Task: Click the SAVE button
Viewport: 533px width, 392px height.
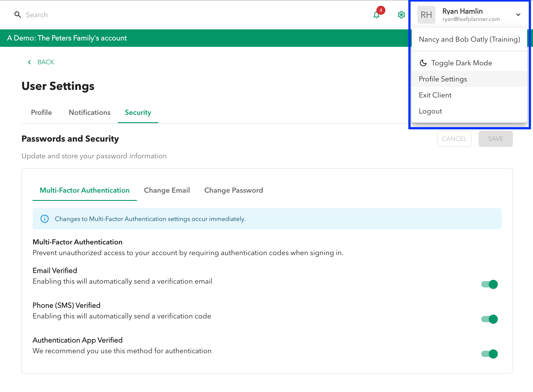Action: pos(496,139)
